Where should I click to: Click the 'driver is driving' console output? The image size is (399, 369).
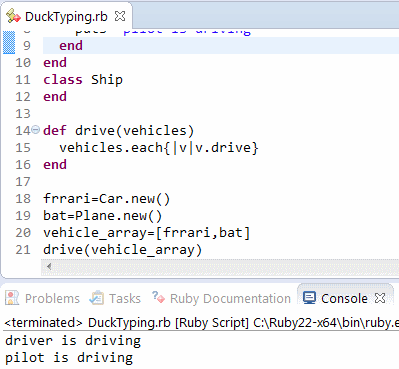[73, 341]
